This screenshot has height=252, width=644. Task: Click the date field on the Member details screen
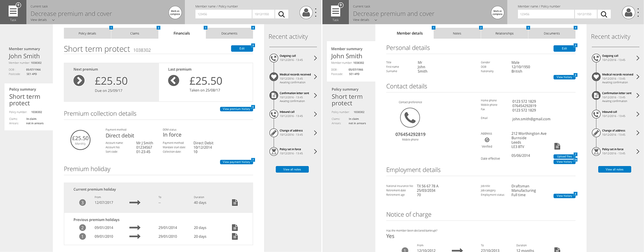[x=586, y=14]
